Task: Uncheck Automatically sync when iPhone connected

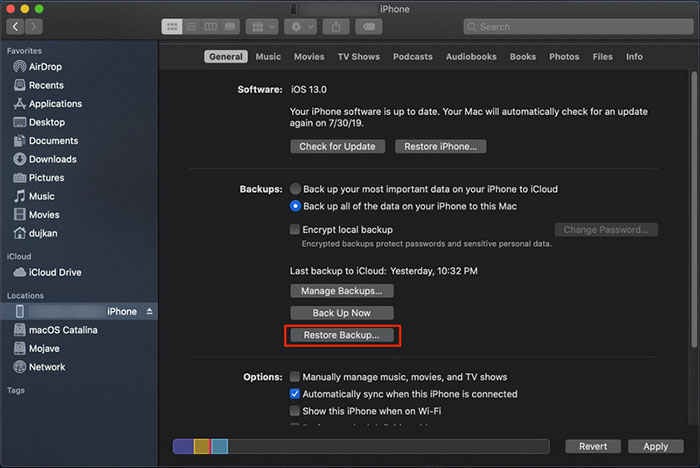Action: [295, 394]
